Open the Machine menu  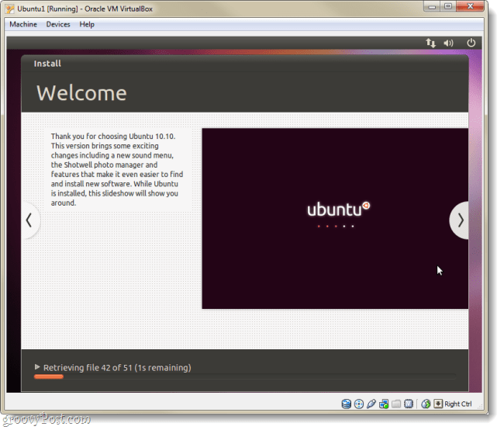23,25
